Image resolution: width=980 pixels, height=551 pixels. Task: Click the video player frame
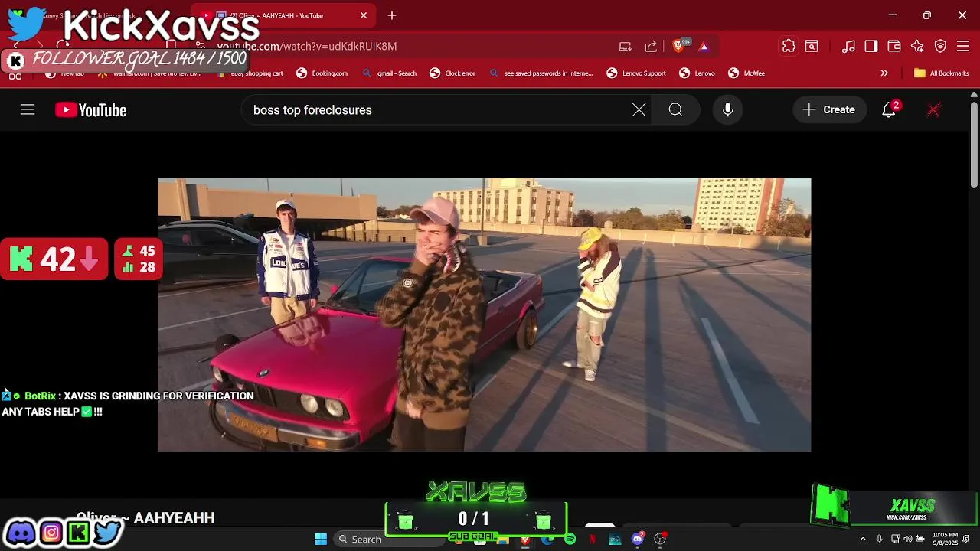[484, 315]
